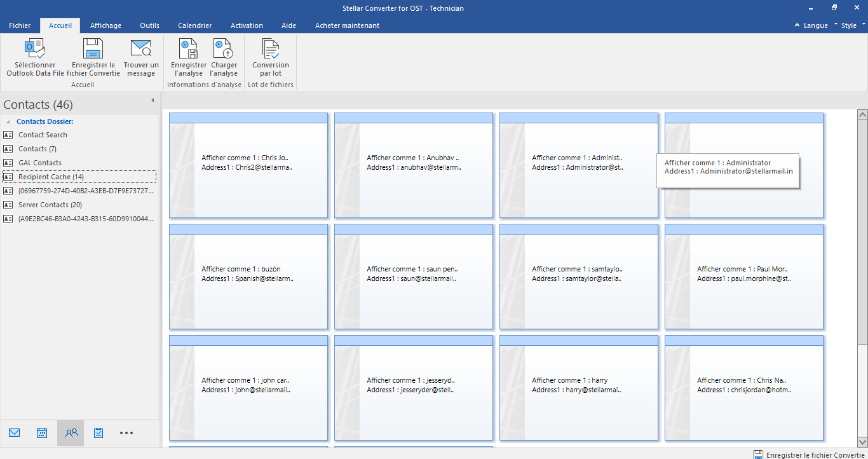Select Recipient Cache (14) folder

(x=79, y=177)
